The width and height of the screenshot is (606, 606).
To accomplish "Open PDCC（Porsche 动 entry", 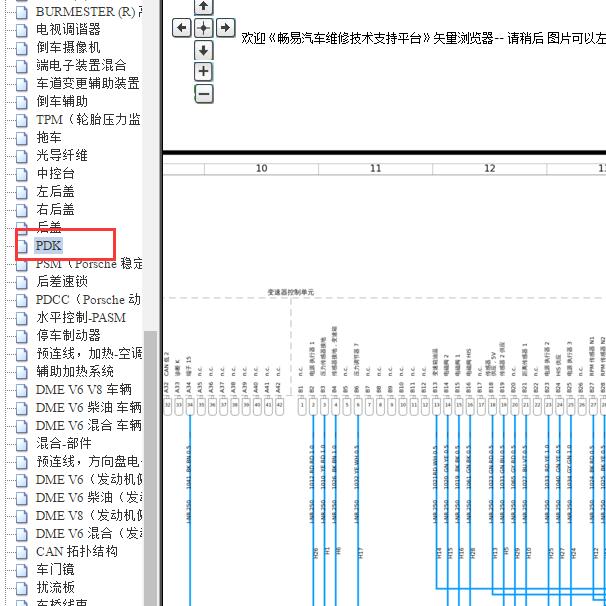I will tap(88, 300).
